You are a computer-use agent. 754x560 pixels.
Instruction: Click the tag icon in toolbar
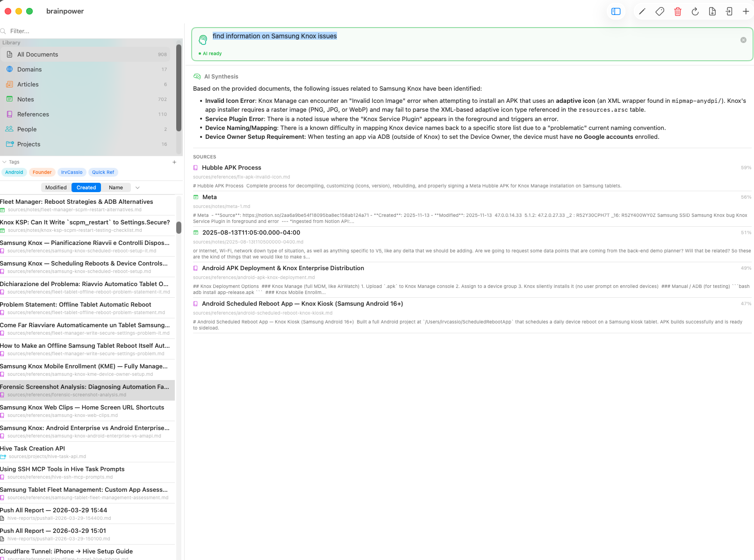[660, 12]
